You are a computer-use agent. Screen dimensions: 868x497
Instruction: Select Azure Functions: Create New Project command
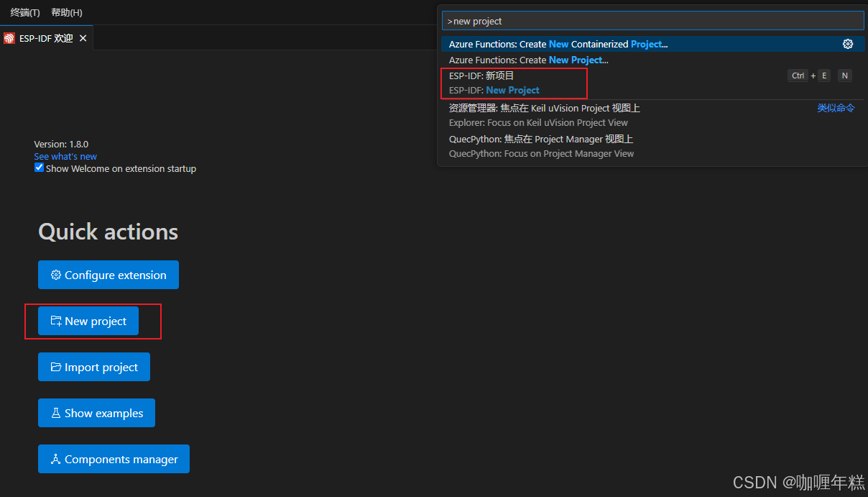(x=653, y=60)
